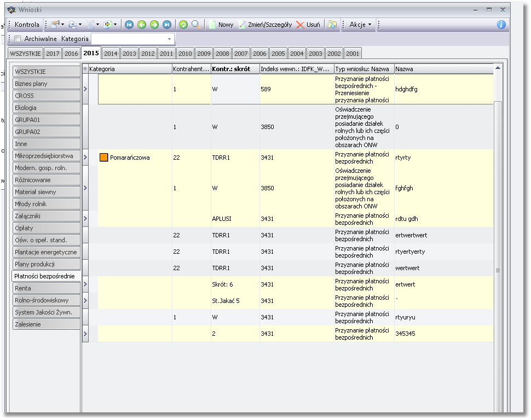
Task: Expand the Skrót: 6 row
Action: coord(85,284)
